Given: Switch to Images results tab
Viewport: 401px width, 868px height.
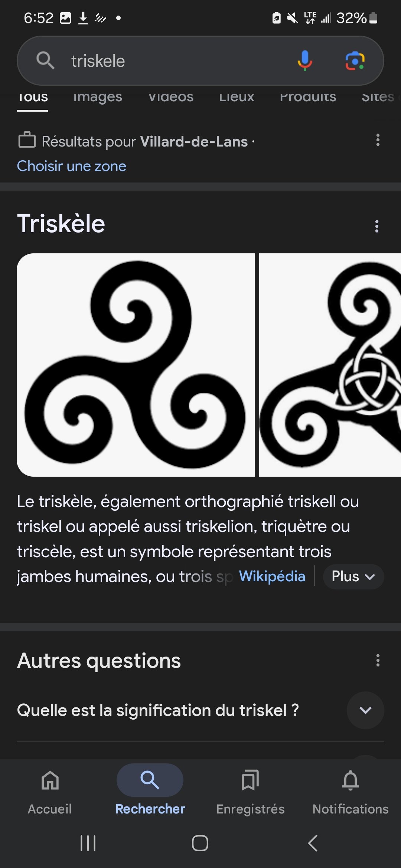Looking at the screenshot, I should [x=98, y=97].
